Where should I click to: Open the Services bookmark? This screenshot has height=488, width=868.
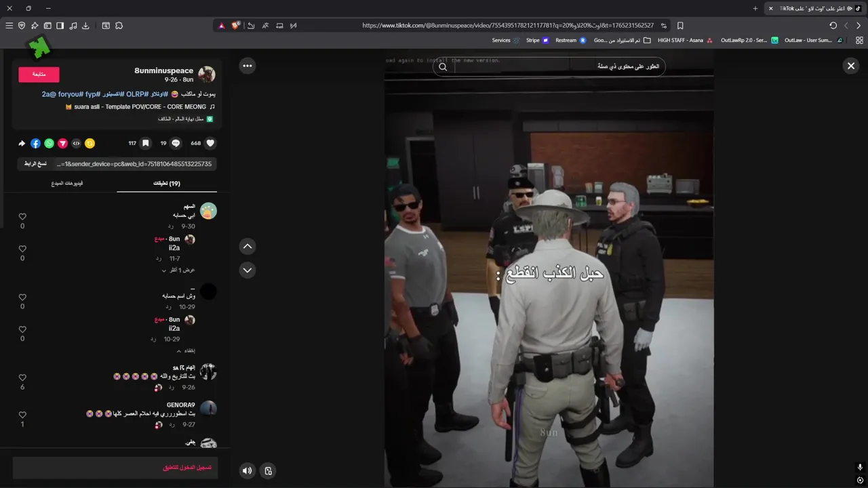coord(506,40)
